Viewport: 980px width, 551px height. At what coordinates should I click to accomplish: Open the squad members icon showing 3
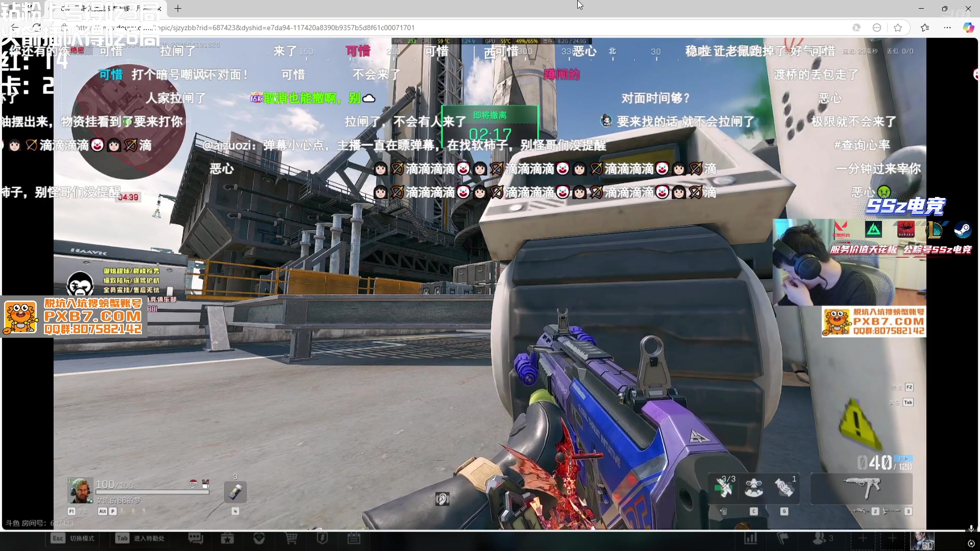822,538
